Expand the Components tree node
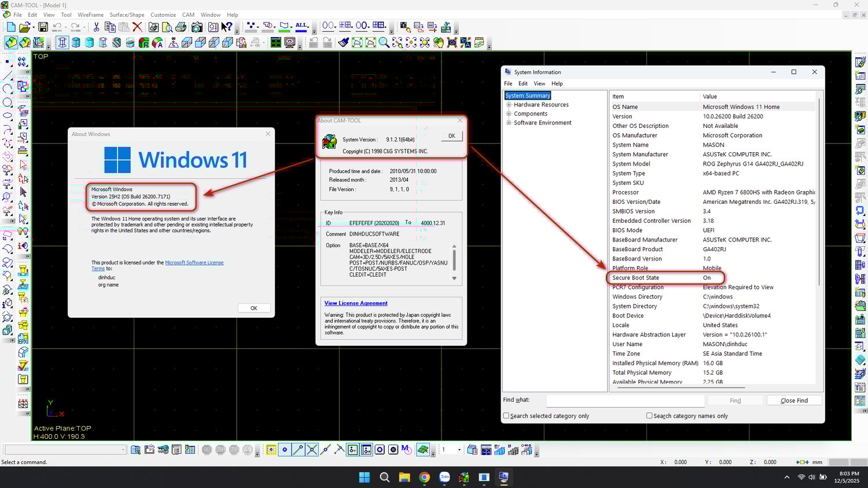Image resolution: width=868 pixels, height=488 pixels. tap(509, 114)
